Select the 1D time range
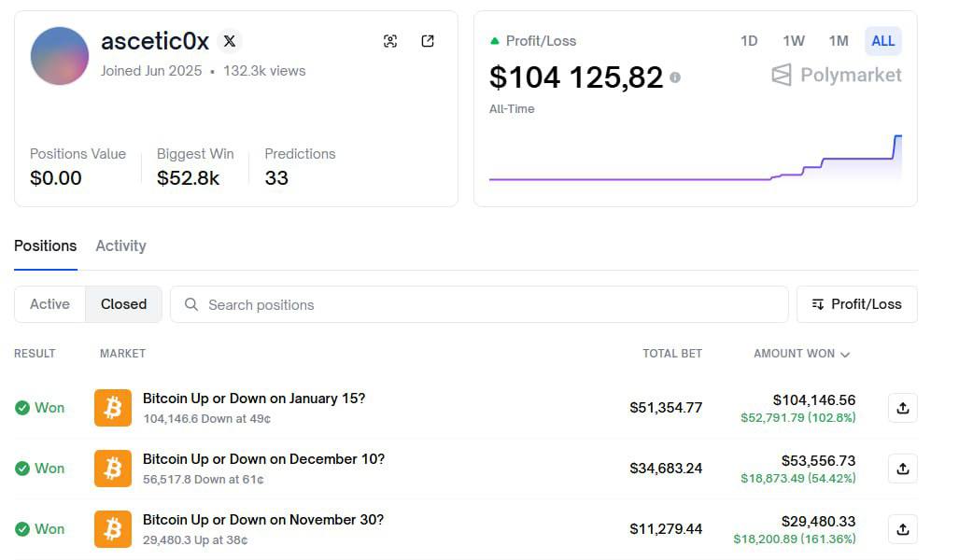The height and width of the screenshot is (560, 959). tap(749, 41)
